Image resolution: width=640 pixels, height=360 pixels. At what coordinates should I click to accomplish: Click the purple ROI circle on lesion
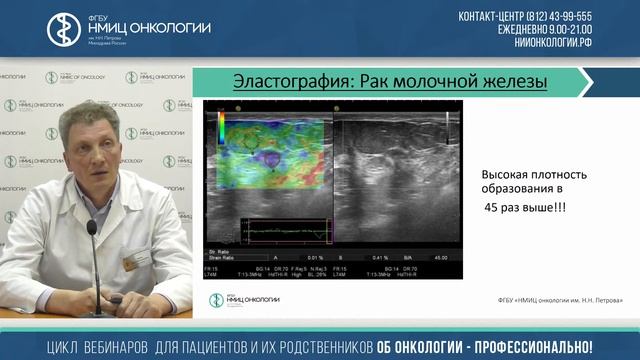click(x=272, y=160)
